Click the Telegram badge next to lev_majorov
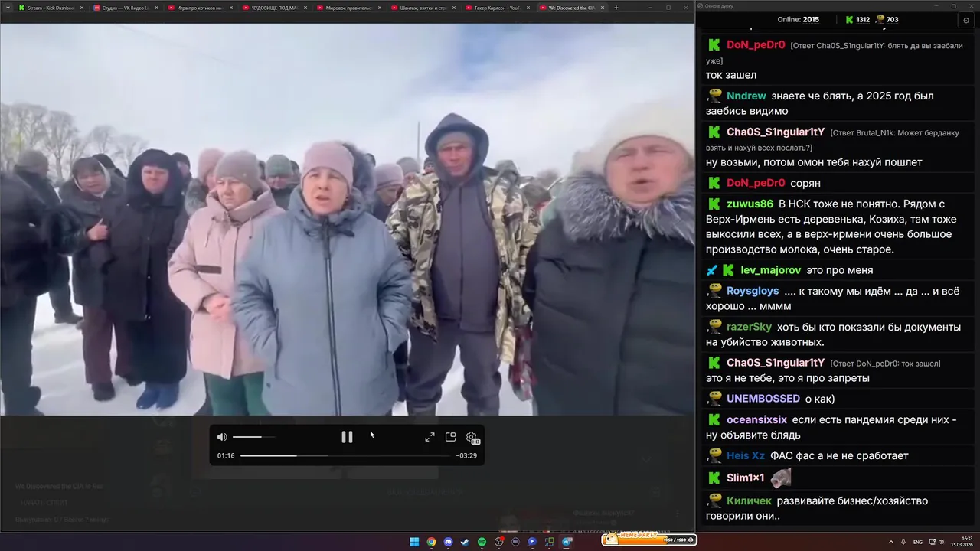This screenshot has height=551, width=980. [x=712, y=270]
